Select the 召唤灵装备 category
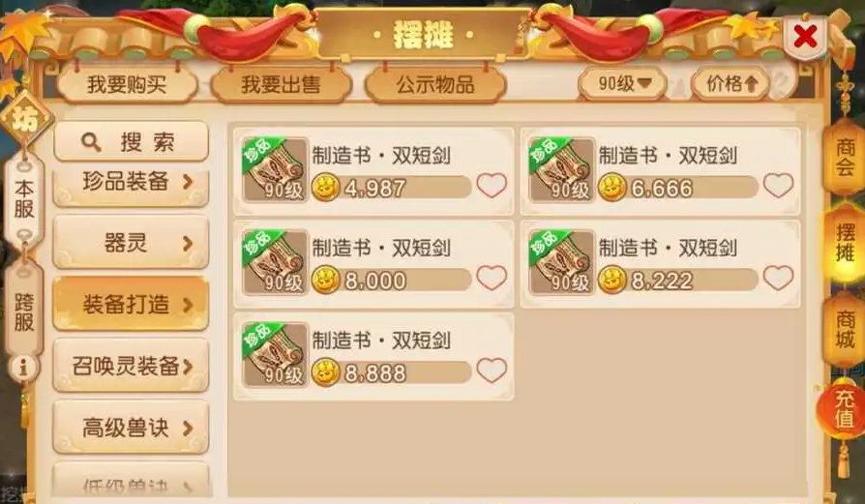Screen dimensions: 865x504 point(131,366)
